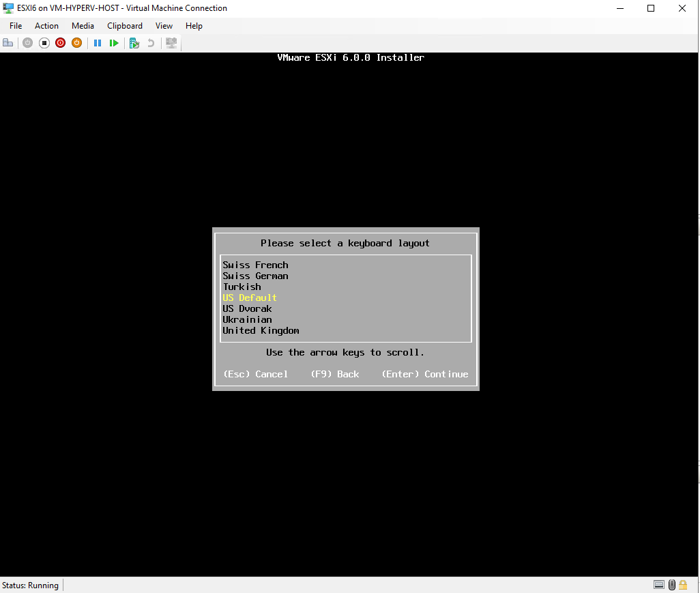Click the VMware ESXi 6.0.0 Installer title
Image resolution: width=700 pixels, height=593 pixels.
point(351,57)
